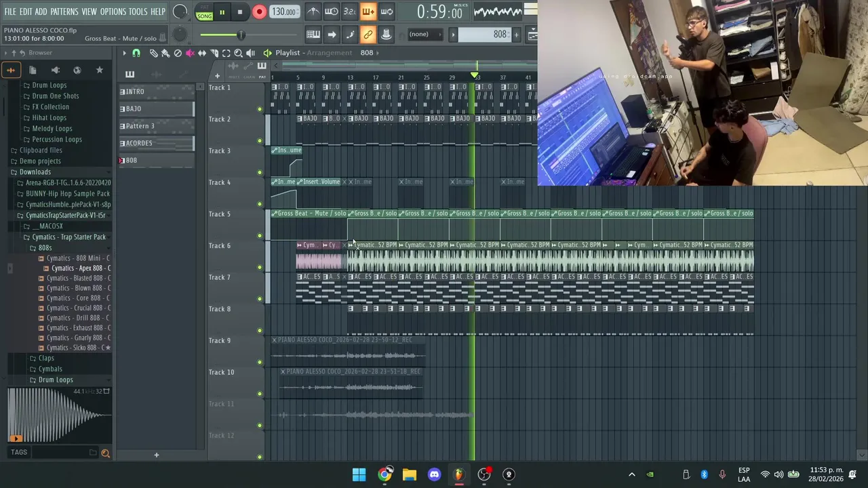Select the INTRO pattern in the picker
The image size is (868, 488).
[x=157, y=91]
